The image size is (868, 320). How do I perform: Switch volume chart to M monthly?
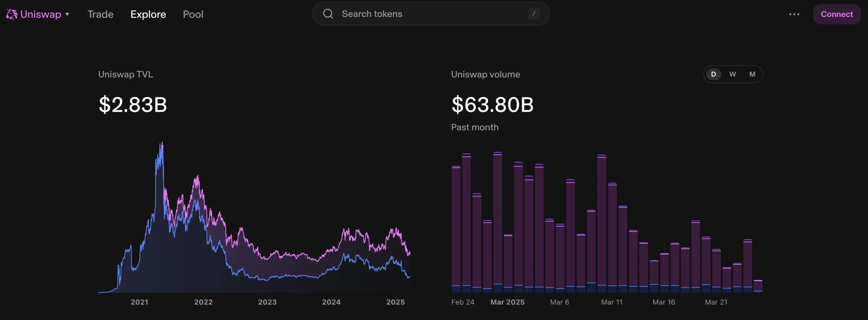click(x=752, y=74)
